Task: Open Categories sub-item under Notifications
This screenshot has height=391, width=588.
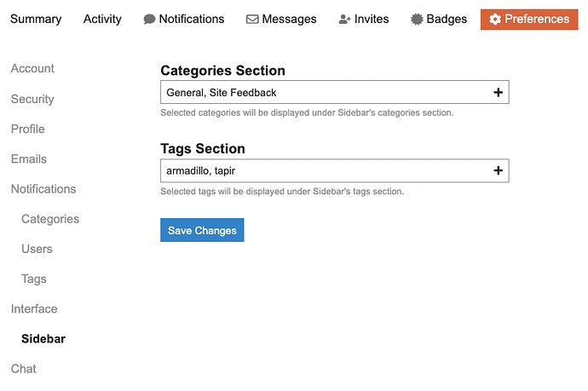Action: [x=50, y=219]
